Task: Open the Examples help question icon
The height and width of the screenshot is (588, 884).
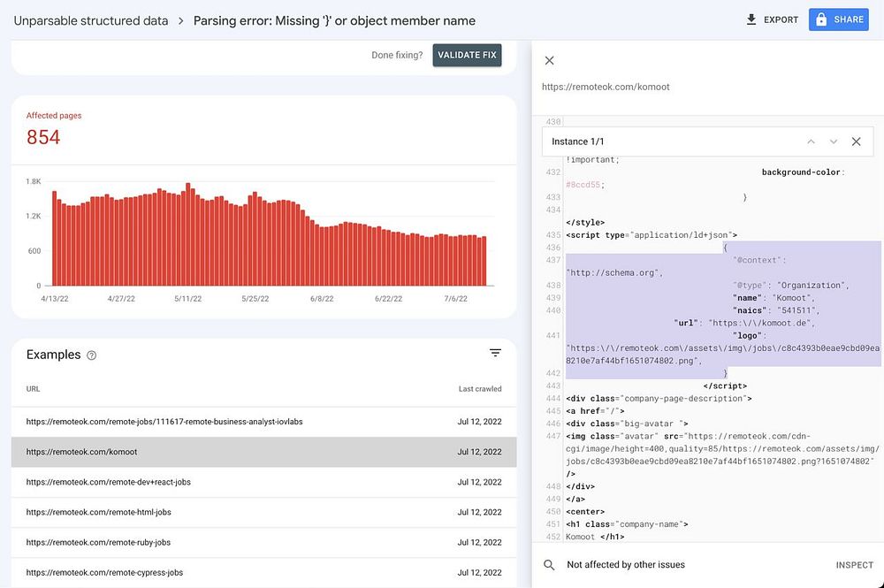Action: (x=92, y=355)
